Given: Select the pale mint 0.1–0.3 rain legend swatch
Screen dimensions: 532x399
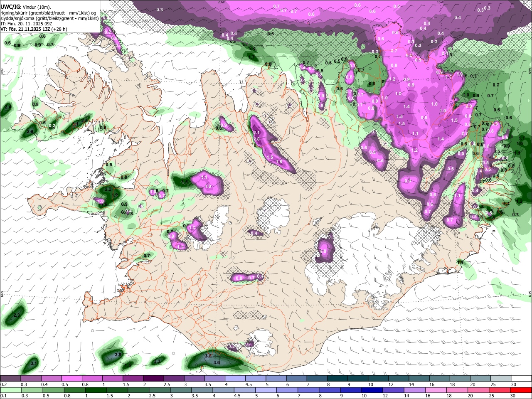Looking at the screenshot, I should 11,390.
